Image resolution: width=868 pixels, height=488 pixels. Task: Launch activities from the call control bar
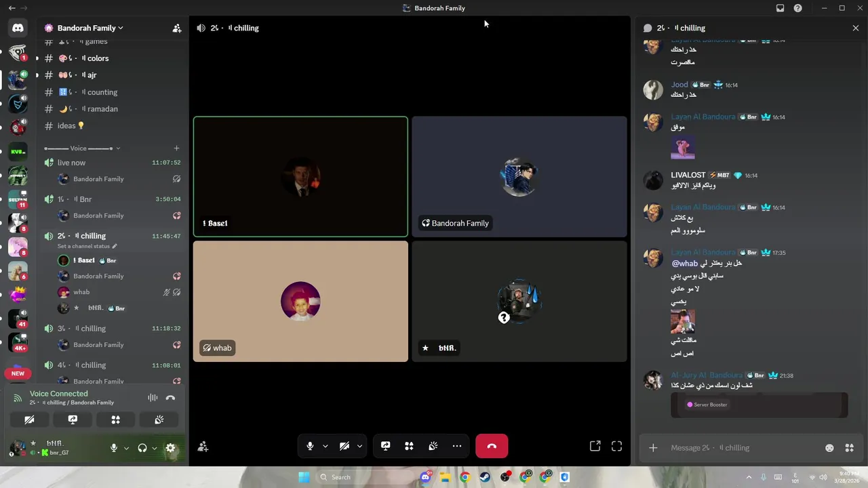click(x=409, y=446)
